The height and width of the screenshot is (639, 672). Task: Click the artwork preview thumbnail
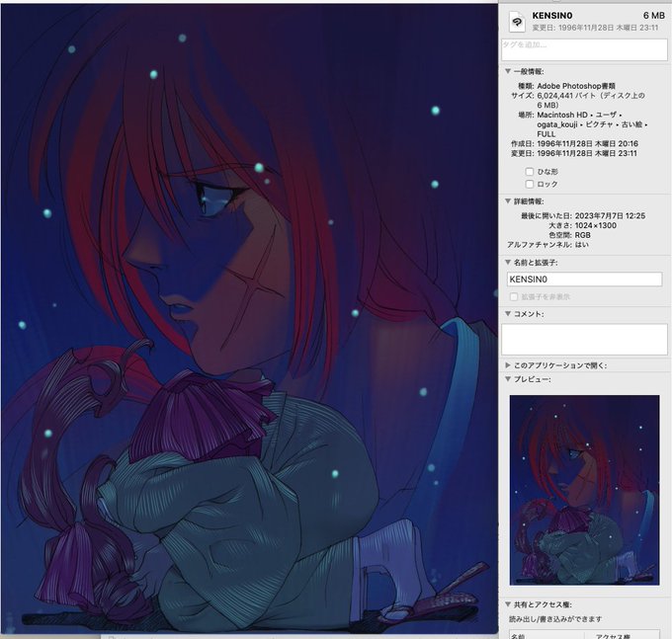click(584, 490)
